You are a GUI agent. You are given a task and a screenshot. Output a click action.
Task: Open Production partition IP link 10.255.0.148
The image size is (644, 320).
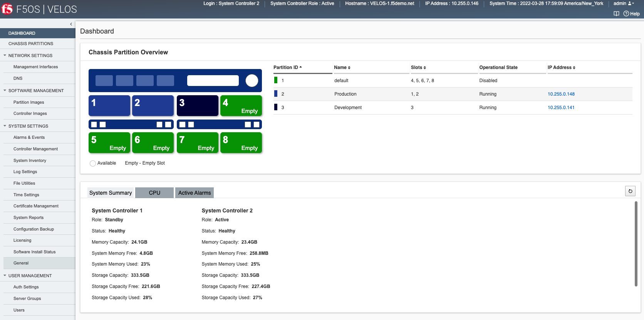pyautogui.click(x=561, y=94)
